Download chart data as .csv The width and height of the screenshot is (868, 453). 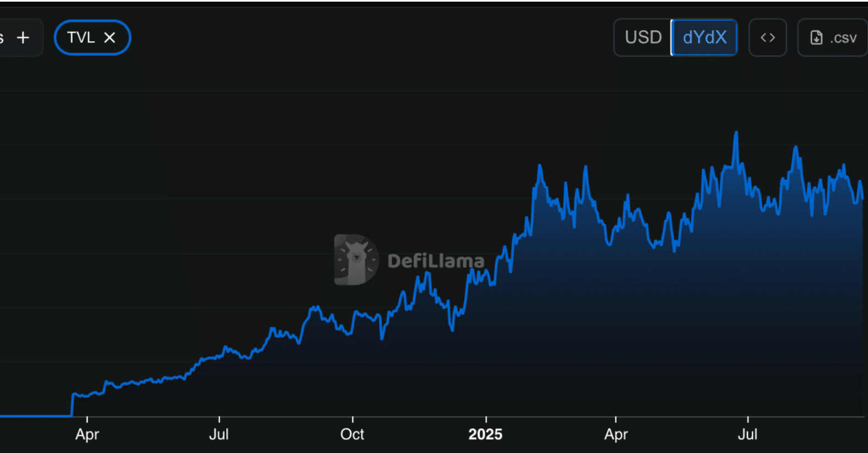coord(833,37)
